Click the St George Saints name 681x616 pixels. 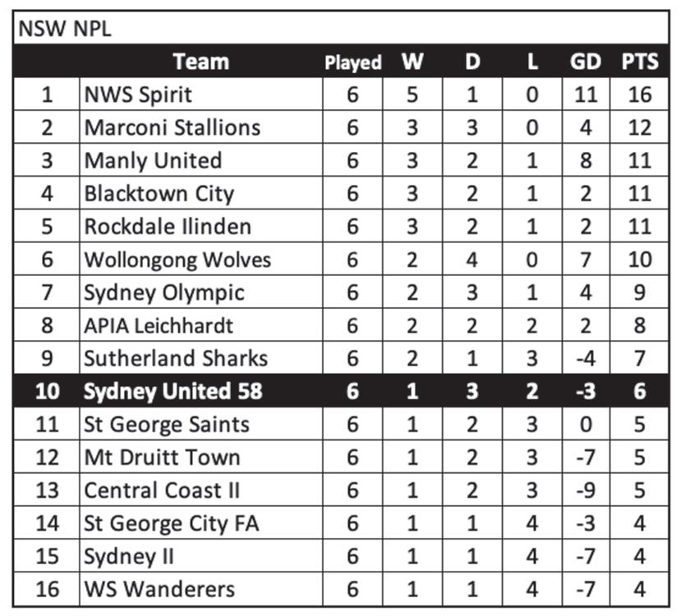(x=167, y=425)
